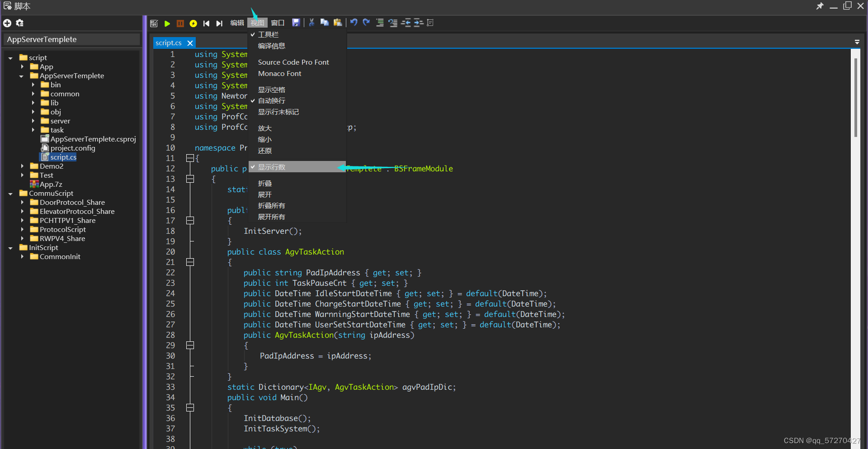The height and width of the screenshot is (449, 868).
Task: Click 展开 menu entry
Action: pos(297,195)
